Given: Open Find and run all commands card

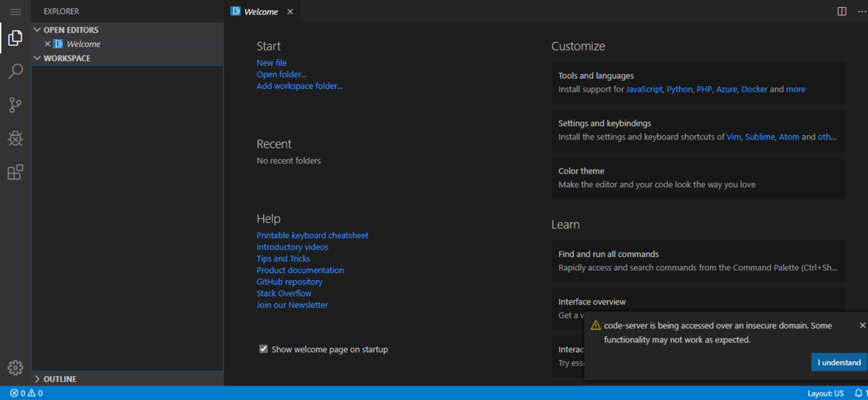Looking at the screenshot, I should 699,261.
